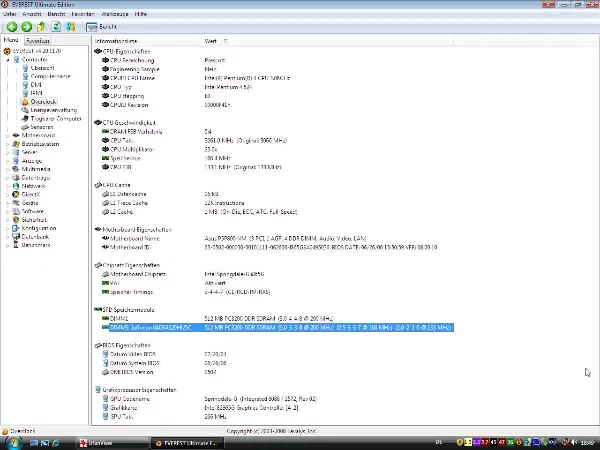
Task: Expand the Multimedia tree node
Action: click(7, 169)
